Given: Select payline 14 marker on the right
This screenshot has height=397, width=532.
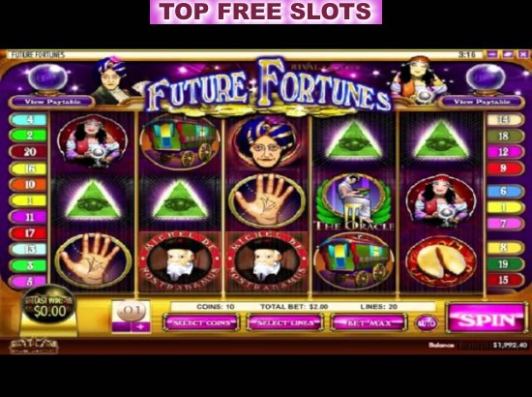Looking at the screenshot, I should (x=505, y=120).
